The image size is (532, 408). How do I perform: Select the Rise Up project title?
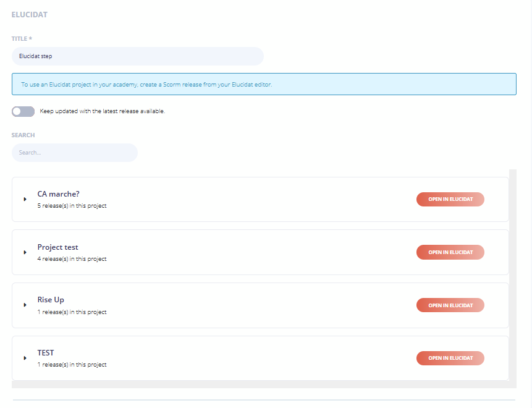click(51, 300)
